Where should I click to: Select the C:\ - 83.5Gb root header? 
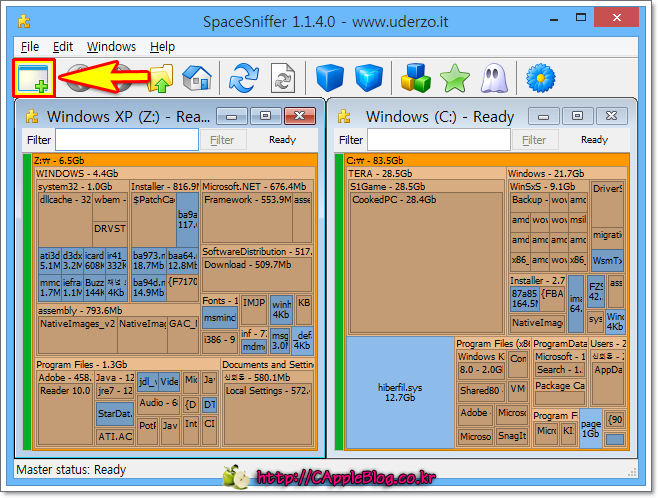point(487,160)
